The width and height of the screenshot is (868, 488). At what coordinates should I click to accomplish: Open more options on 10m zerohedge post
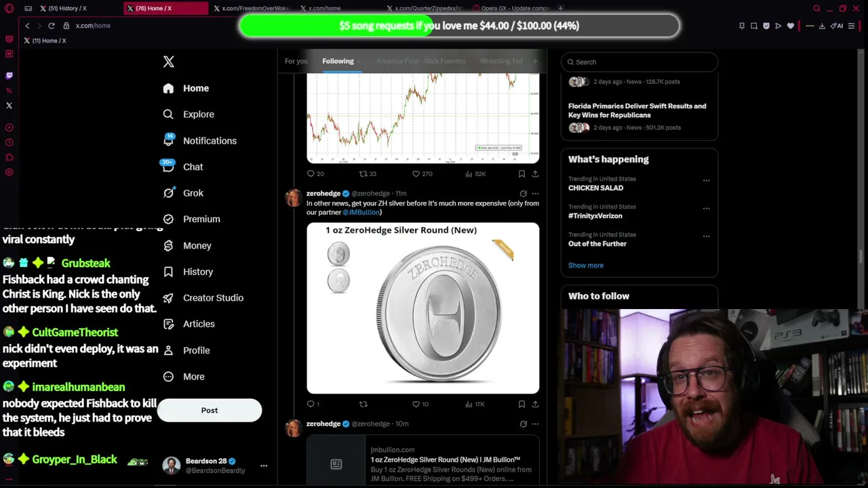coord(535,424)
